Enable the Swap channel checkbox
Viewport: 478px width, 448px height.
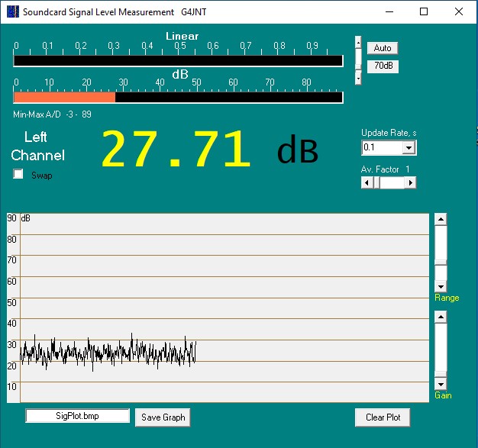[x=18, y=175]
